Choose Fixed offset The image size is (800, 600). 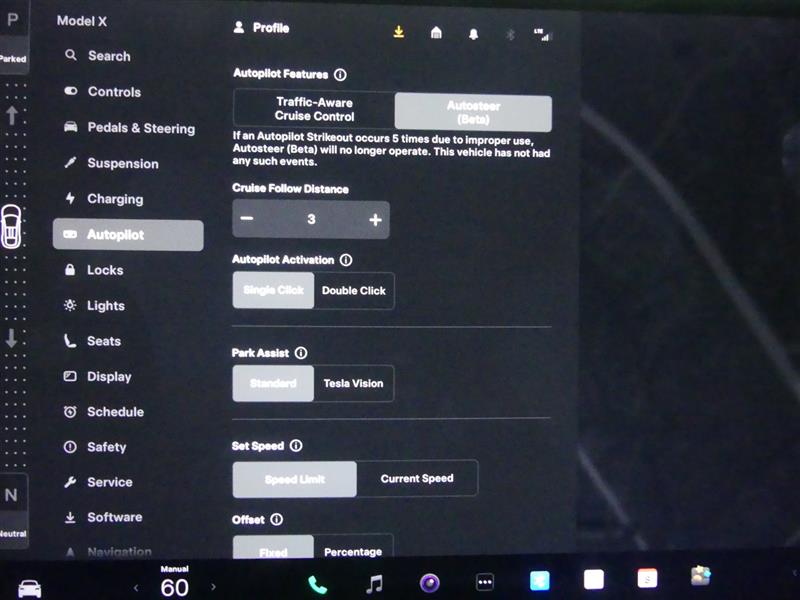point(273,549)
